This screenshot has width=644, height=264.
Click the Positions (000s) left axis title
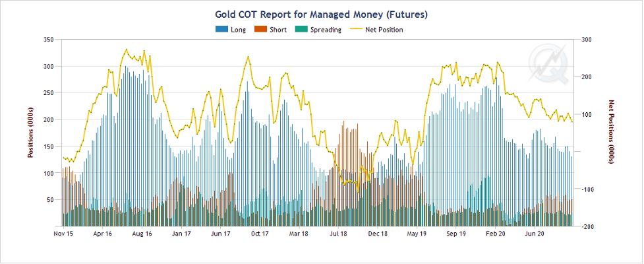pos(30,133)
